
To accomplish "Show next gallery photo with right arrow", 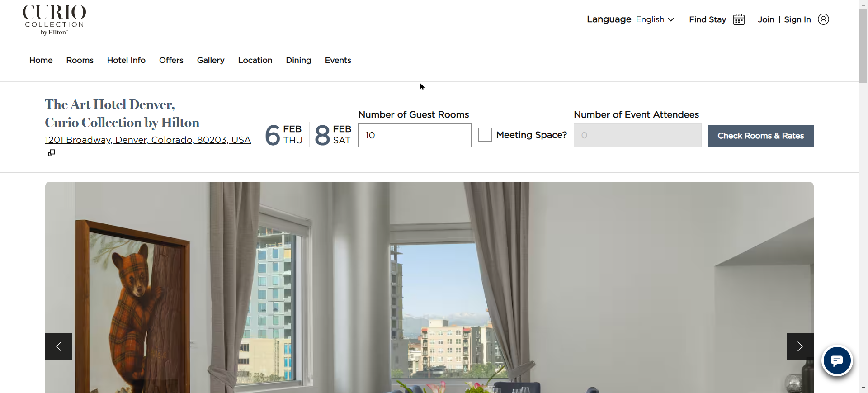I will pos(800,346).
